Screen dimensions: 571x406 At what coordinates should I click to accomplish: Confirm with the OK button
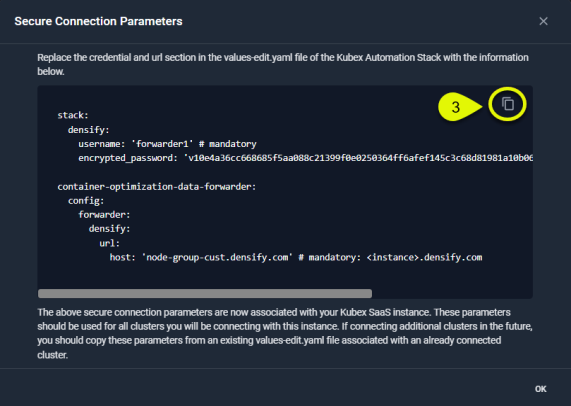[x=540, y=389]
